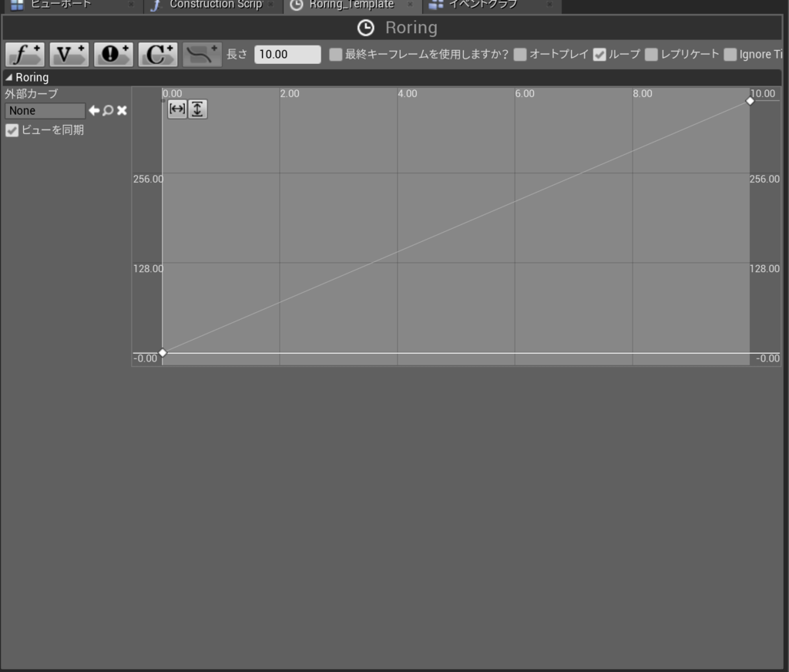Clear the external curve with the X icon
The width and height of the screenshot is (789, 672).
(122, 110)
